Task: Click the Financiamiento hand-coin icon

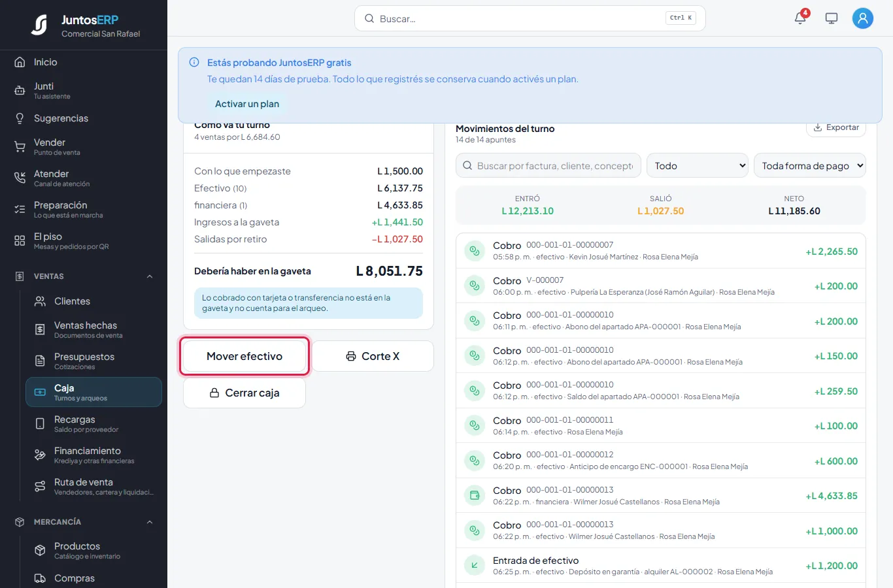Action: click(40, 455)
